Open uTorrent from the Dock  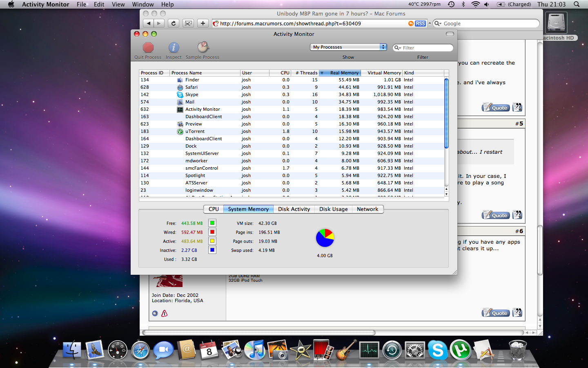click(461, 350)
